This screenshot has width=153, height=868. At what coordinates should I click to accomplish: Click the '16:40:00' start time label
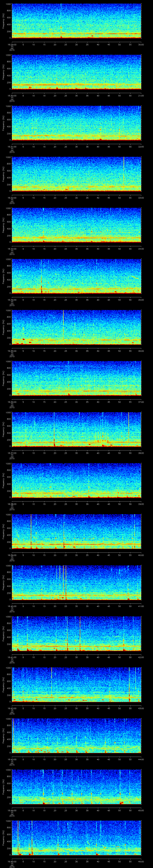[12, 606]
